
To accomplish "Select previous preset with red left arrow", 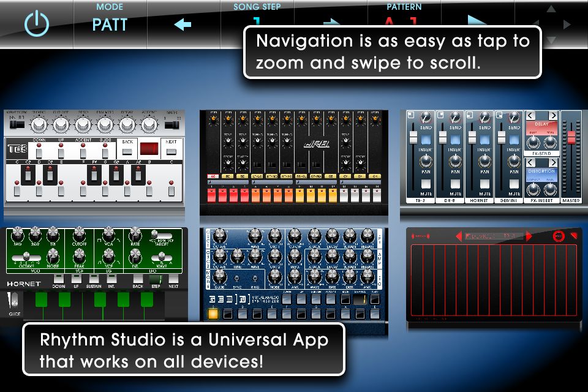I will 459,236.
